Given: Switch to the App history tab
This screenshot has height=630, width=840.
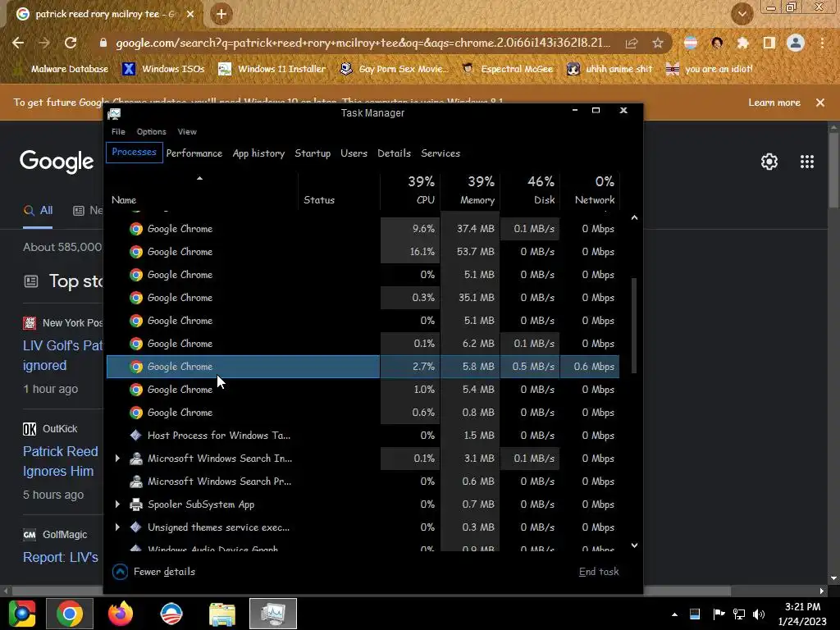Looking at the screenshot, I should click(258, 153).
